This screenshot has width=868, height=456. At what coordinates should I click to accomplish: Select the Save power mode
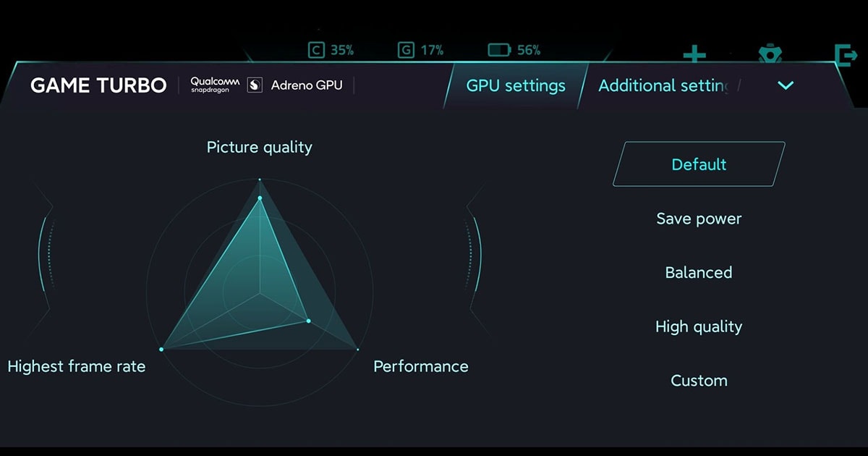[x=699, y=219]
